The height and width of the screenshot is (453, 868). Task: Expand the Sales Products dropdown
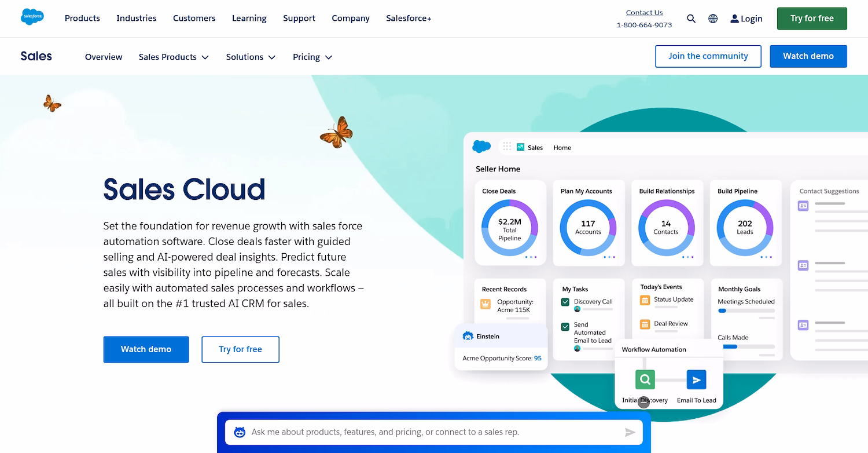[173, 57]
